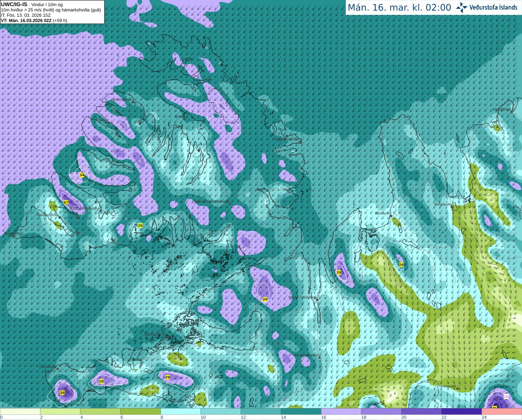Screen dimensions: 522x420
Task: Click the Gufuskálar station label
Action: point(48,367)
